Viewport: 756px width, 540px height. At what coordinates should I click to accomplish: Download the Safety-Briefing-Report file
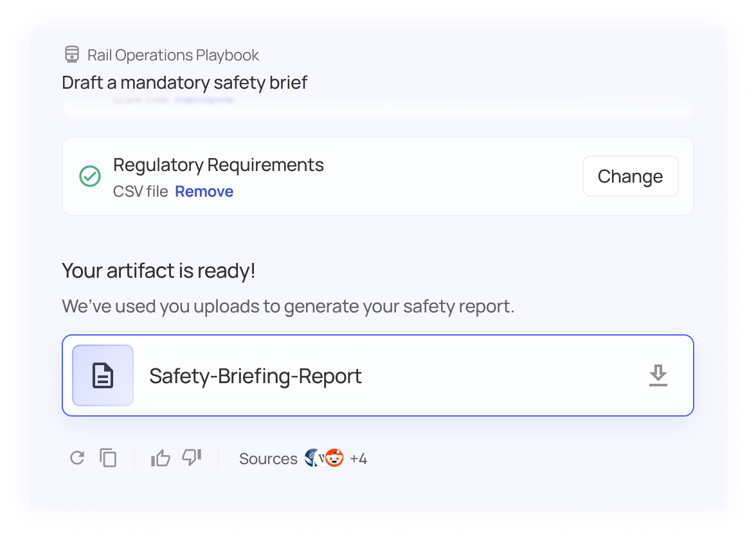click(x=658, y=376)
